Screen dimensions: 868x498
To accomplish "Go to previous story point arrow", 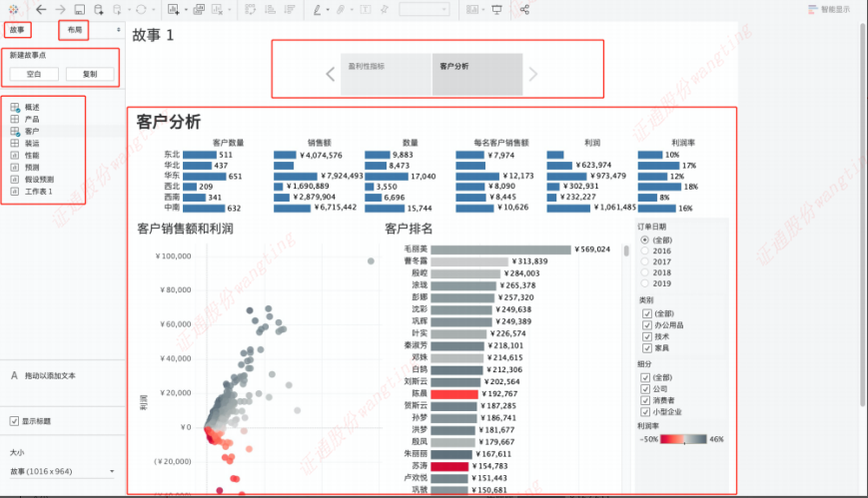I will coord(331,74).
